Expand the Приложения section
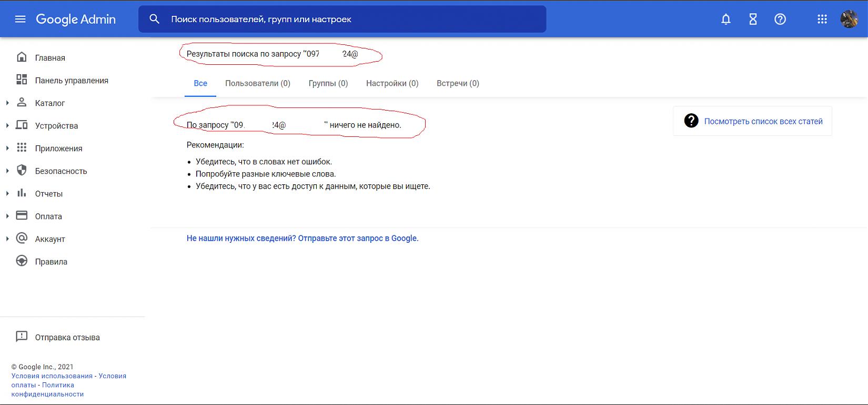The width and height of the screenshot is (868, 405). (x=7, y=148)
